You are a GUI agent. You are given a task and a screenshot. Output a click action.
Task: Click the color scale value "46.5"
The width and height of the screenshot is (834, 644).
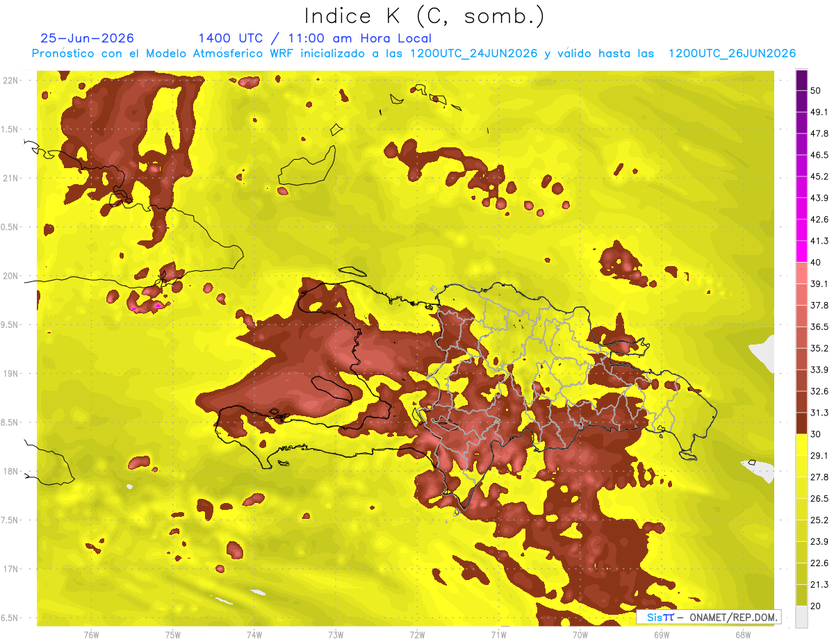point(819,155)
